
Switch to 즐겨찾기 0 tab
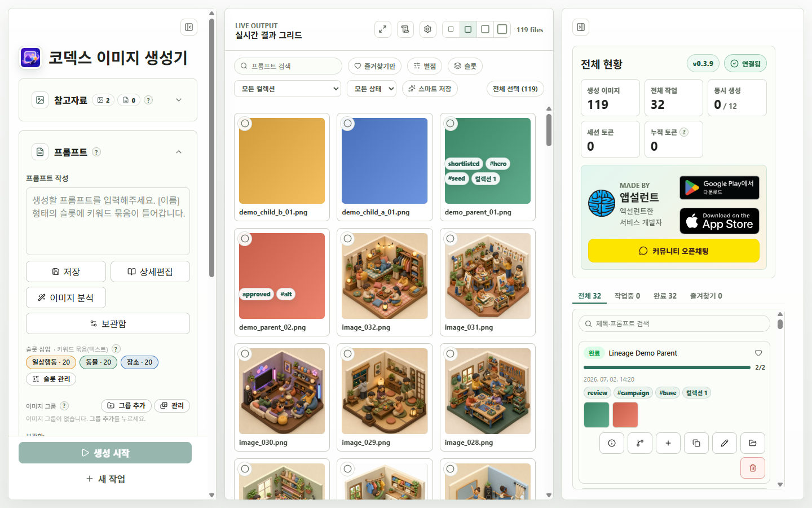click(706, 296)
